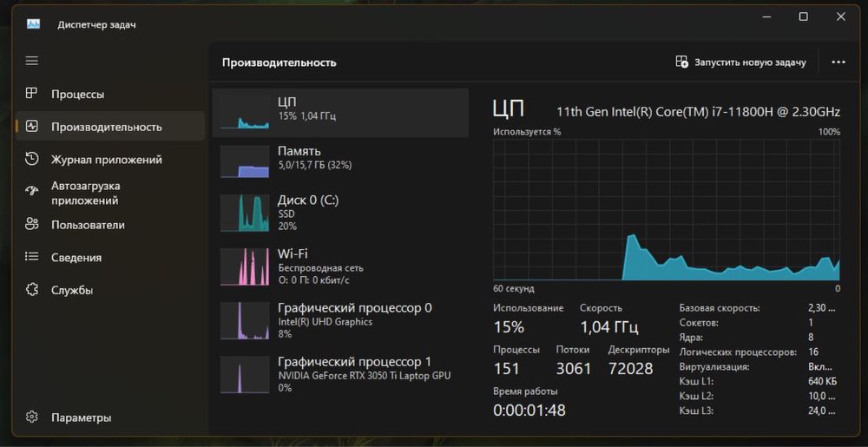Select the ЦП mini graph thumbnail
868x447 pixels.
click(245, 112)
